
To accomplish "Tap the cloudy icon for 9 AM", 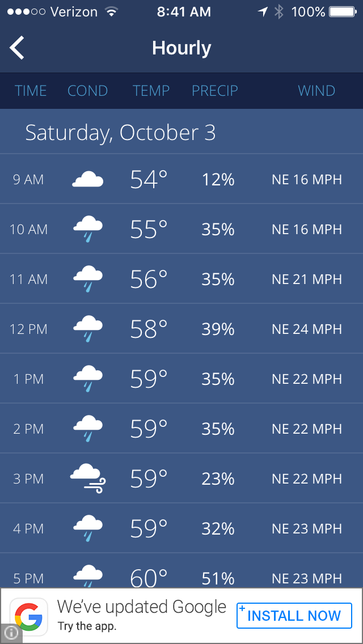I will point(87,180).
